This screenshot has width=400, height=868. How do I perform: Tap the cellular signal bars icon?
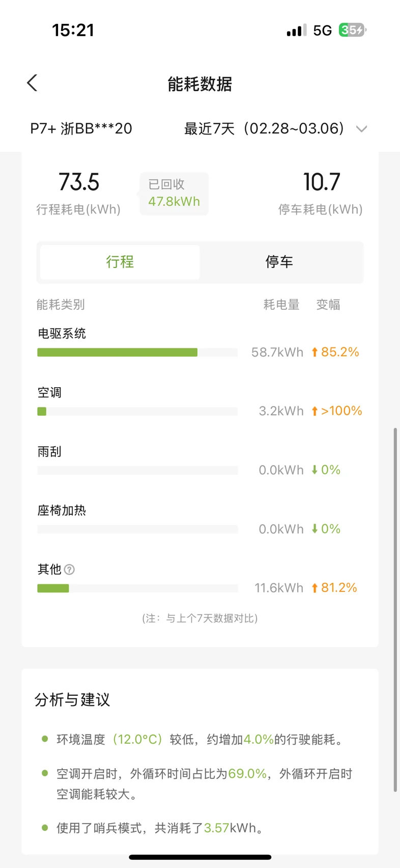[x=297, y=31]
